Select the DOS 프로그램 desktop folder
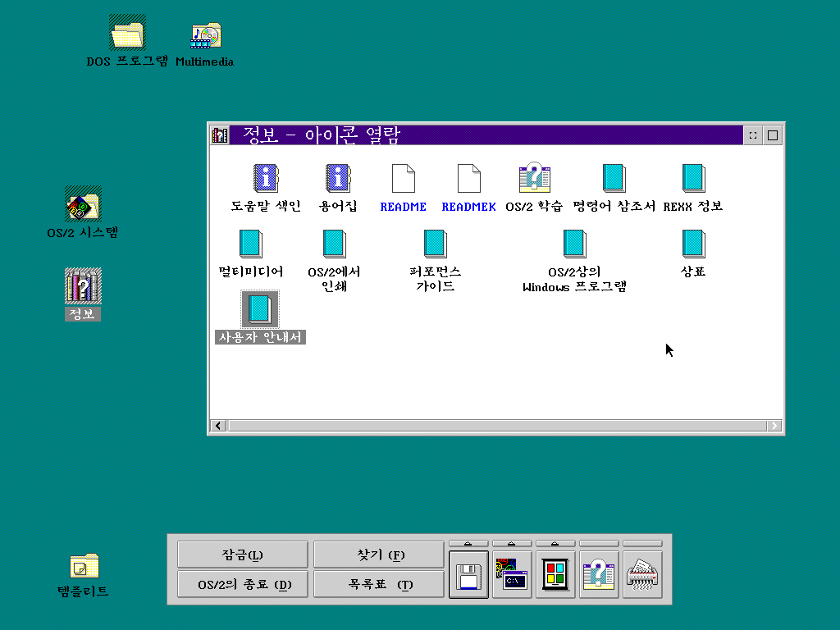Screen dimensions: 840x630 pos(127,33)
